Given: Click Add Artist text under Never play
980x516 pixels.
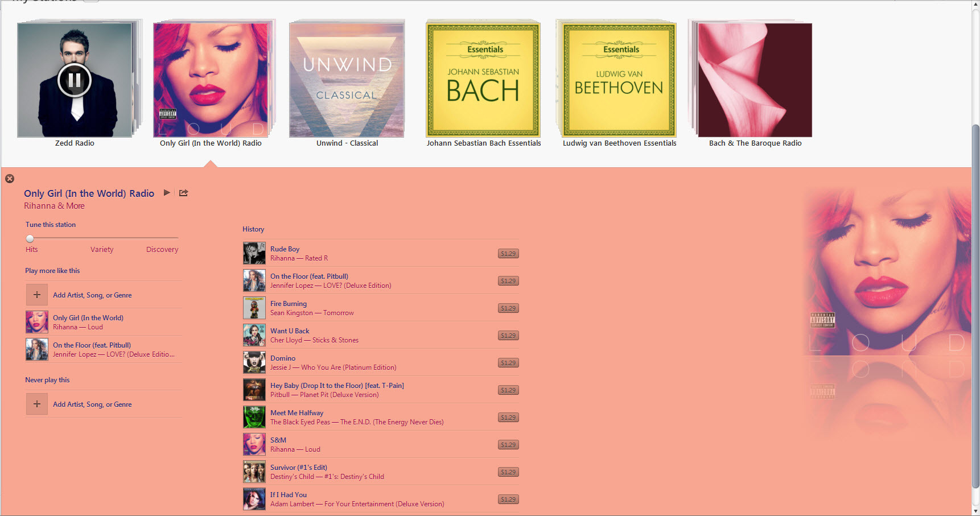Looking at the screenshot, I should coord(92,404).
